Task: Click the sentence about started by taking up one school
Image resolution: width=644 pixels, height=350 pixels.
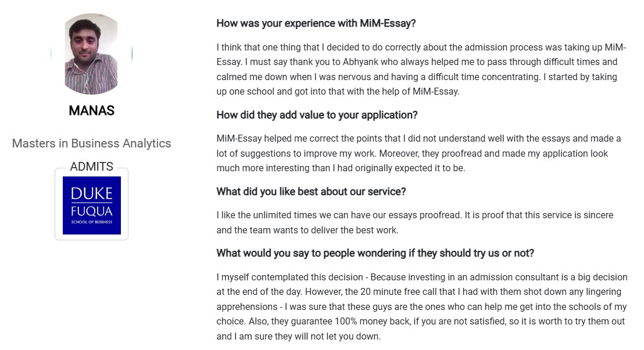Action: (x=417, y=84)
